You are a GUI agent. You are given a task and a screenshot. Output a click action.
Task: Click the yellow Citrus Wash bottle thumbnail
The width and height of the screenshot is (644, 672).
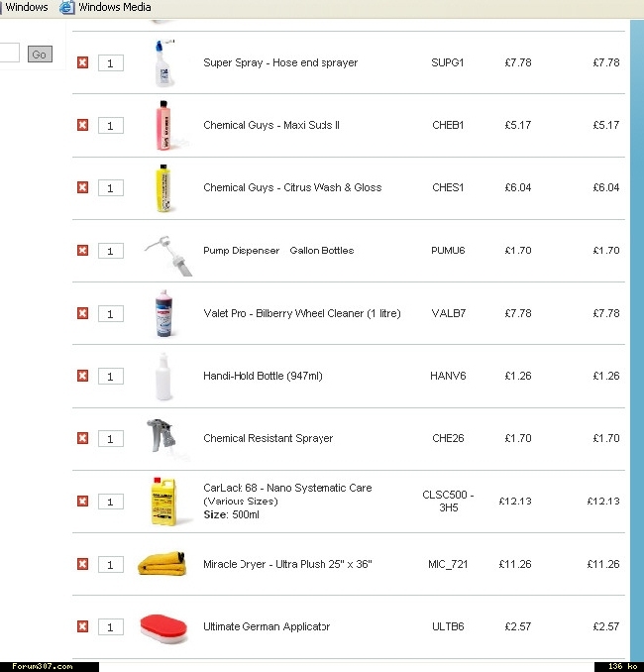(x=162, y=187)
